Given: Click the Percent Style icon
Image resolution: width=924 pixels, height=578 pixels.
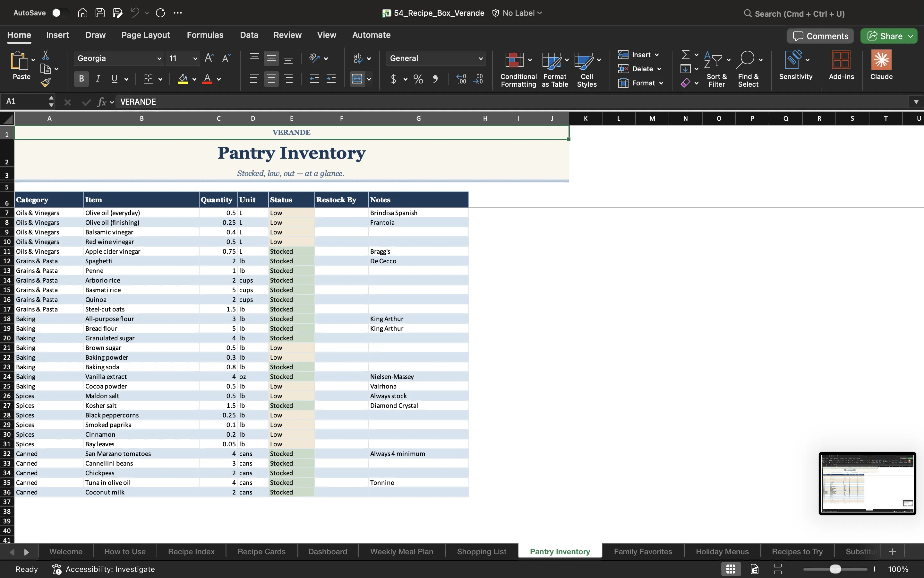Looking at the screenshot, I should click(x=418, y=79).
